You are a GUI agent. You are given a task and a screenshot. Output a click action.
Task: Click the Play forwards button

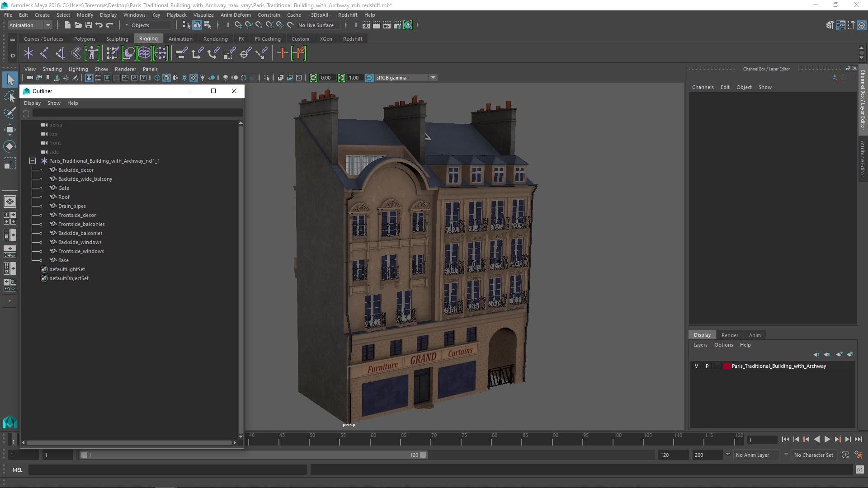coord(827,439)
